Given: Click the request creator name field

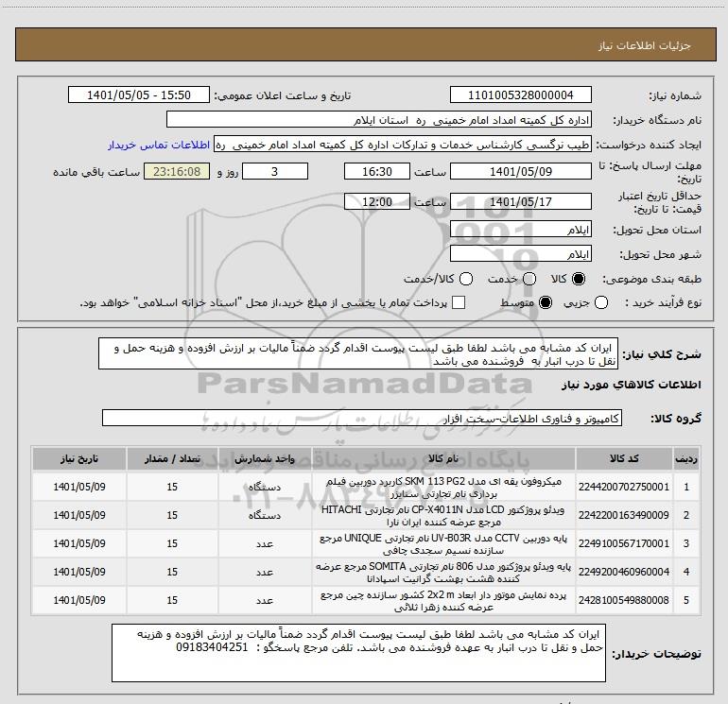Looking at the screenshot, I should tap(403, 145).
